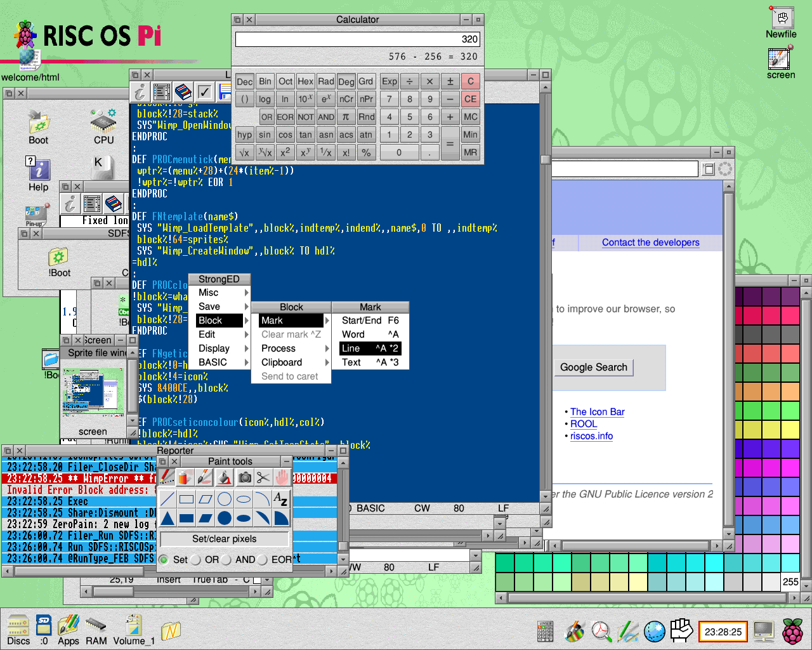Choose Start/End F6 in Mark menu

pos(370,321)
